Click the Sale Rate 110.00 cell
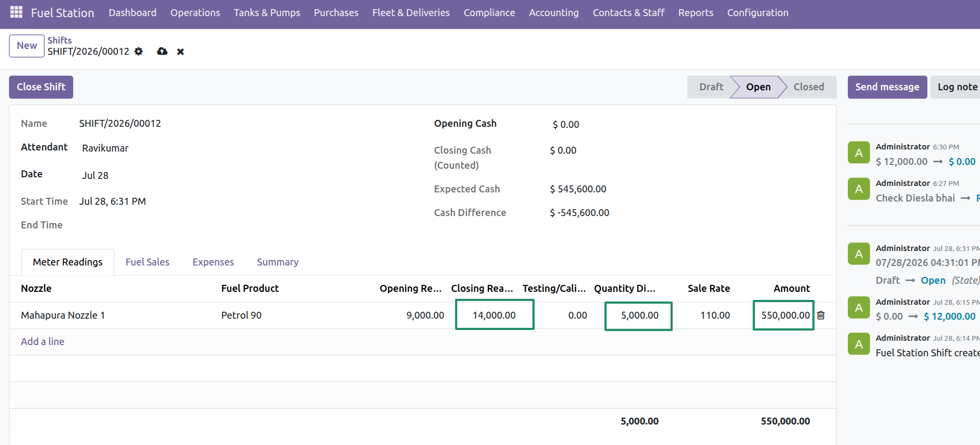 [715, 315]
